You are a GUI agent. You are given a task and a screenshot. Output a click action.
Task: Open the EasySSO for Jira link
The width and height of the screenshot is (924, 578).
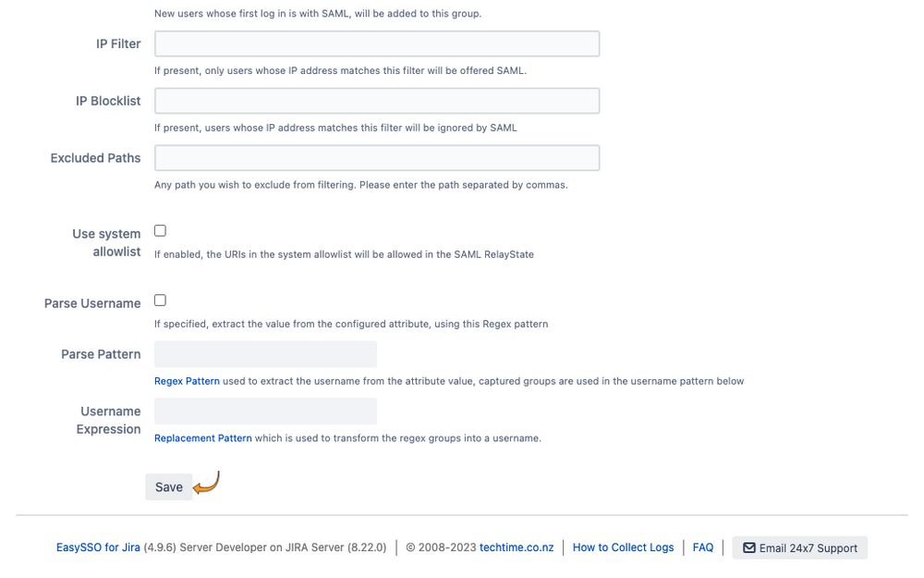point(99,547)
